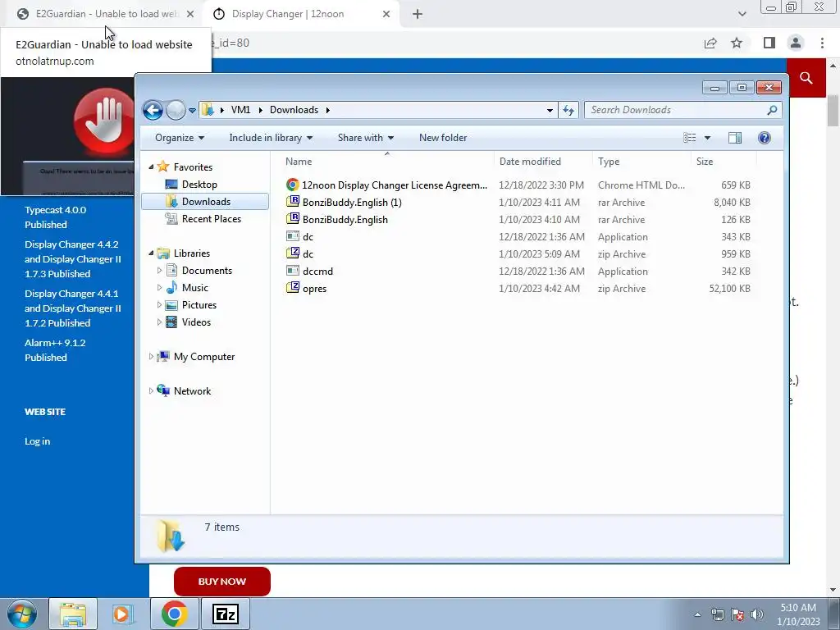This screenshot has width=840, height=630.
Task: Expand the My Computer node
Action: coord(151,356)
